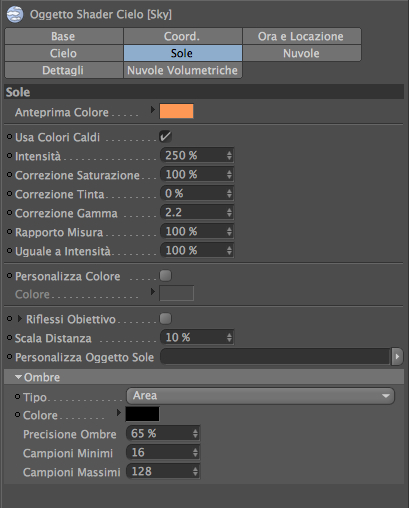The height and width of the screenshot is (508, 409).
Task: Click the keyframe dot next to Intensità
Action: tap(10, 156)
